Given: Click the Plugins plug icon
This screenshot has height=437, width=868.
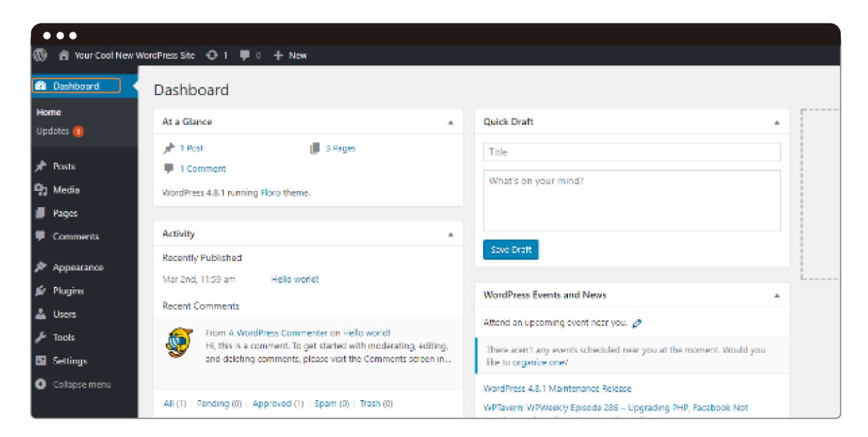Looking at the screenshot, I should tap(40, 291).
